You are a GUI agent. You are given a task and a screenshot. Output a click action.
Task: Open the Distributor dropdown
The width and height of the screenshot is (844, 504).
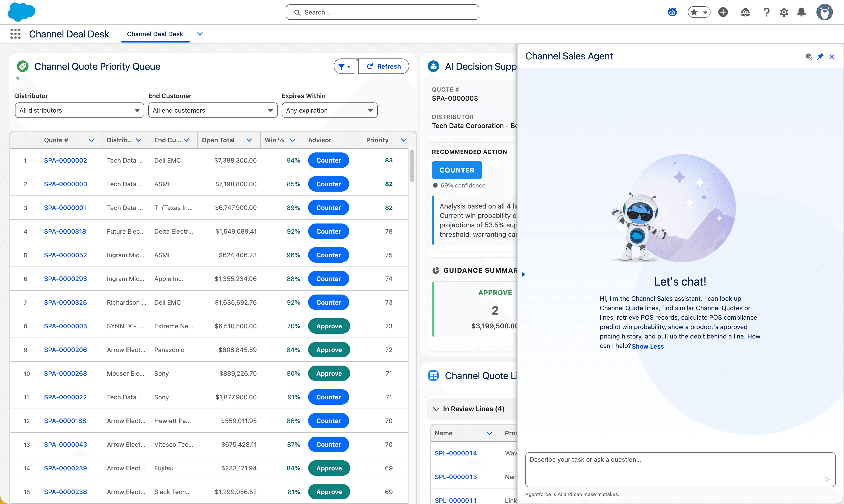[x=80, y=110]
